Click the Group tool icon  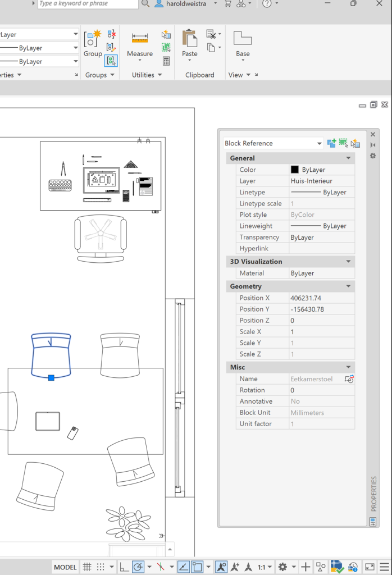click(92, 39)
